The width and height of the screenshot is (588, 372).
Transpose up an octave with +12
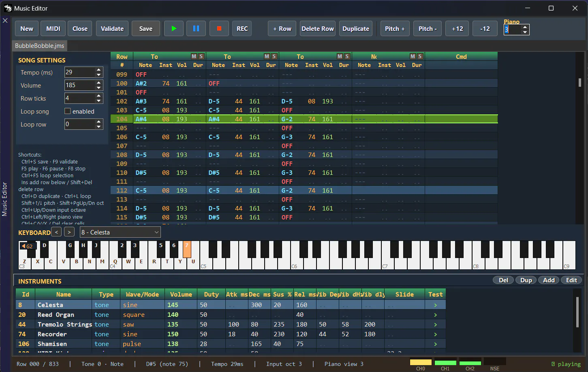point(457,29)
